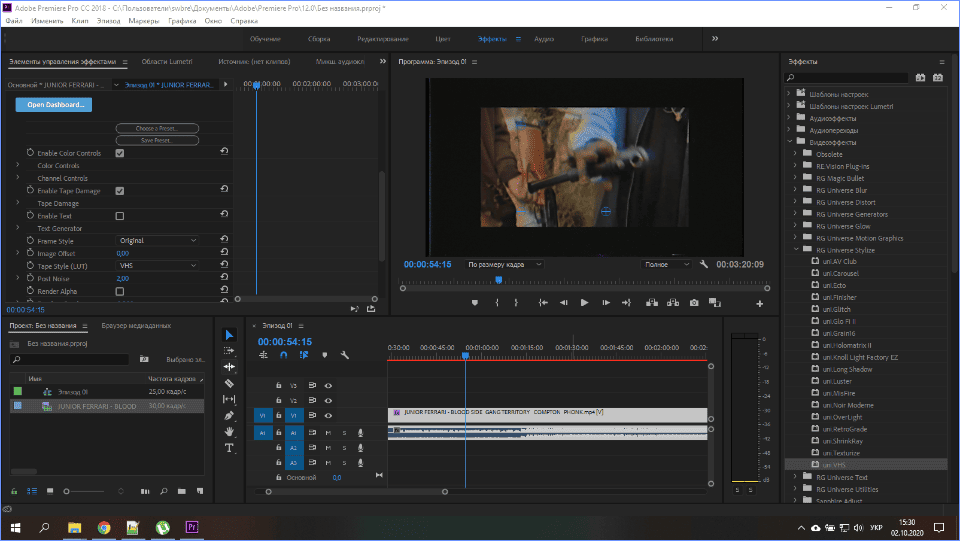
Task: Open playback resolution dropdown
Action: coord(666,264)
